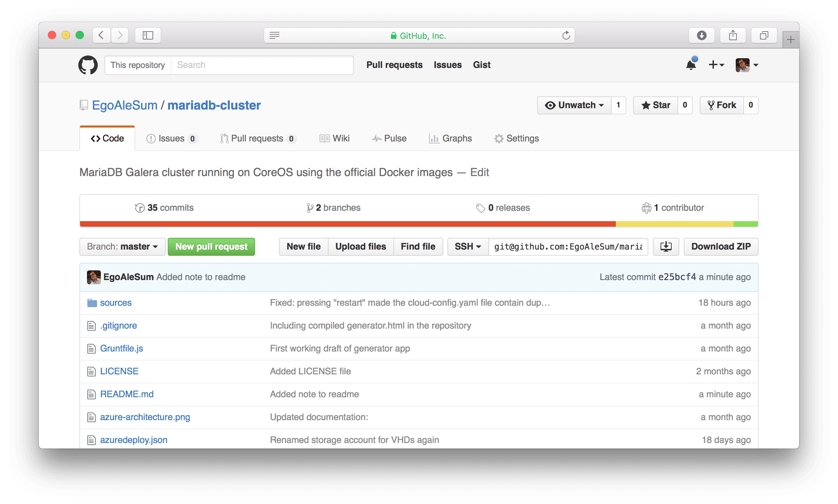Image resolution: width=838 pixels, height=504 pixels.
Task: Click EgoAleSum avatar in latest commit bar
Action: click(x=94, y=277)
